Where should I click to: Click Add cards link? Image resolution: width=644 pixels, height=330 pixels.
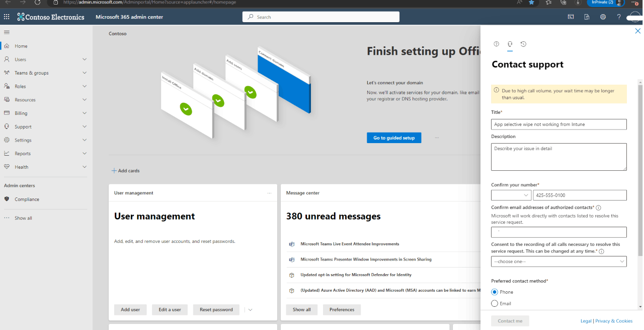coord(126,171)
